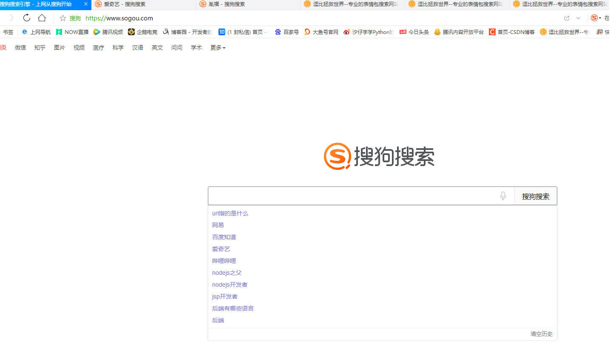Go to the 科学 search category
Screen dimensions: 610x364
(118, 48)
